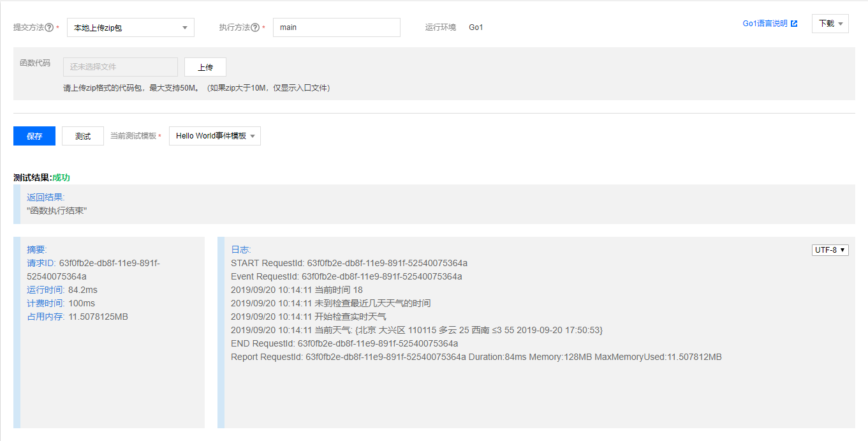Image resolution: width=868 pixels, height=441 pixels.
Task: Expand Hello World事件模板 test template dropdown
Action: (215, 136)
